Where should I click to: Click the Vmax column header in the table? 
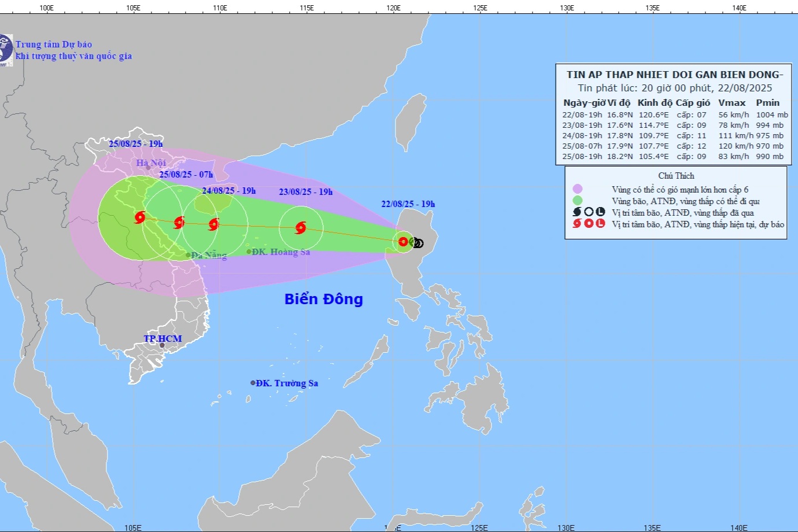pyautogui.click(x=731, y=102)
